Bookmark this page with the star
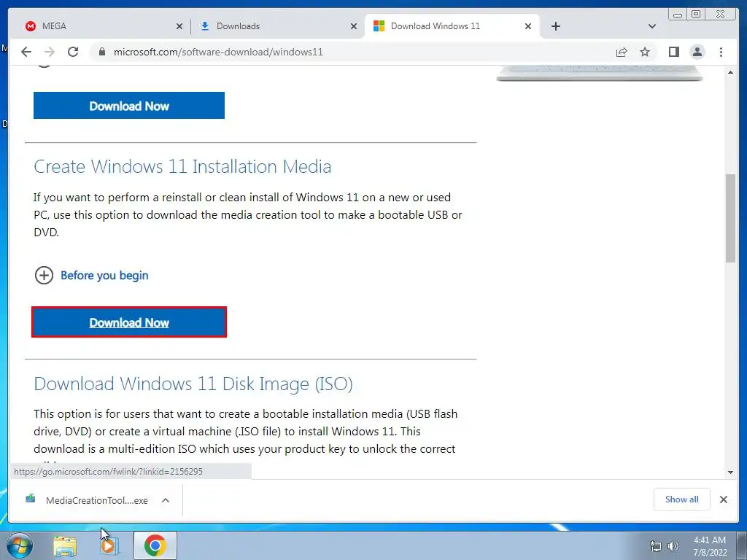The height and width of the screenshot is (560, 747). click(645, 52)
